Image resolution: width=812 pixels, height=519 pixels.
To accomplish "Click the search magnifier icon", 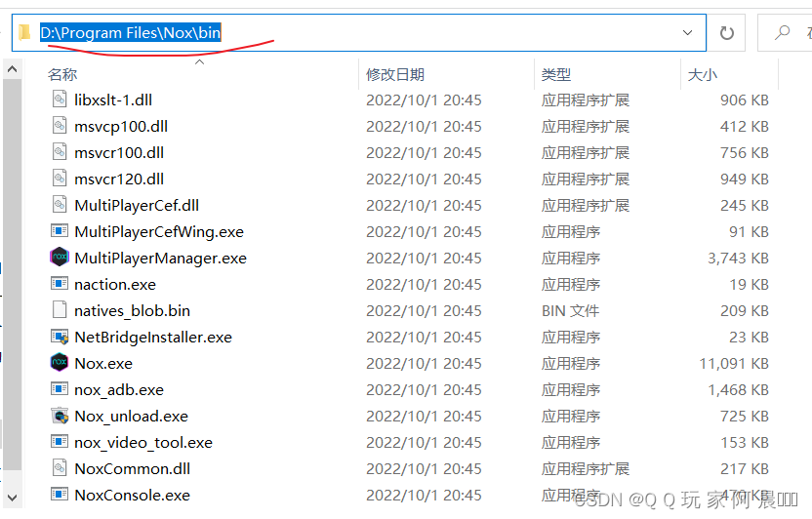I will [x=782, y=32].
